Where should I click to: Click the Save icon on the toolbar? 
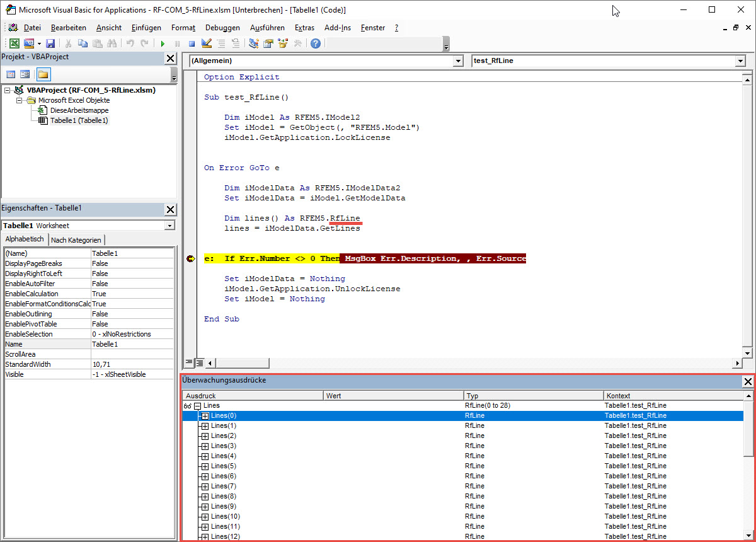[50, 43]
